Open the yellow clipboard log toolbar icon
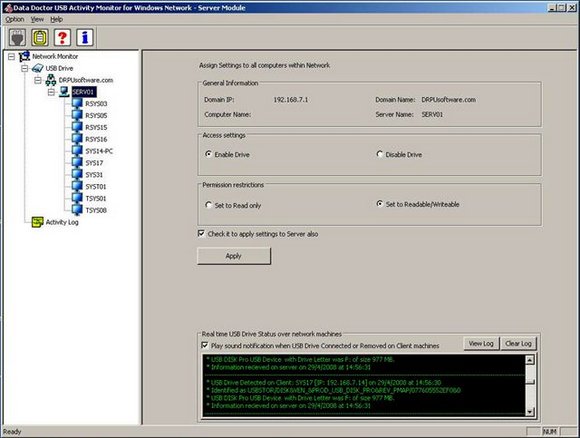580x438 pixels. coord(40,37)
